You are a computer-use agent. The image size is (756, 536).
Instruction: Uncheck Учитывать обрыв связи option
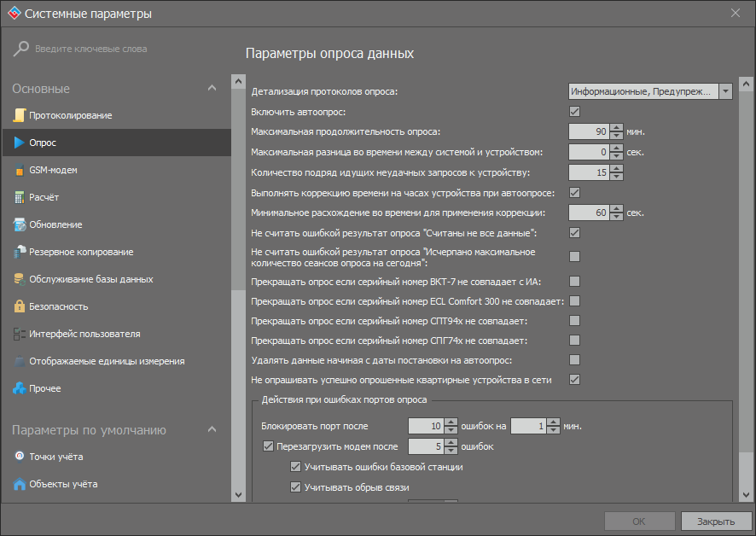[296, 487]
